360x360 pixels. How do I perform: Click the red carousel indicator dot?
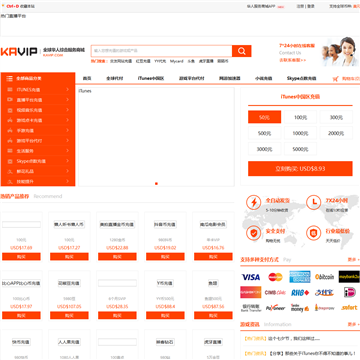(156, 183)
